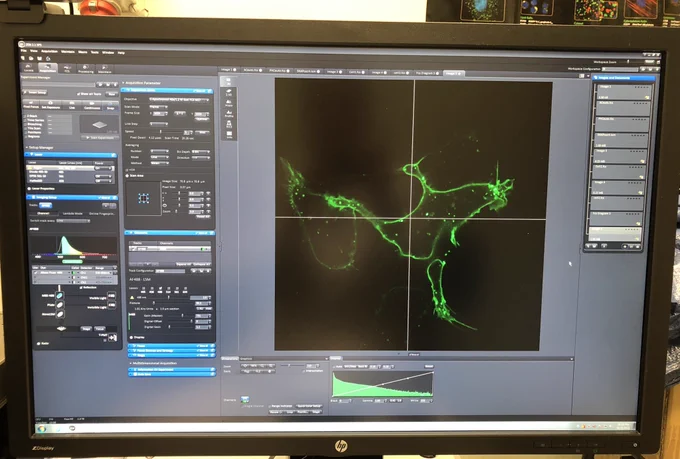Select the 2D view icon
680x459 pixels.
click(x=229, y=82)
